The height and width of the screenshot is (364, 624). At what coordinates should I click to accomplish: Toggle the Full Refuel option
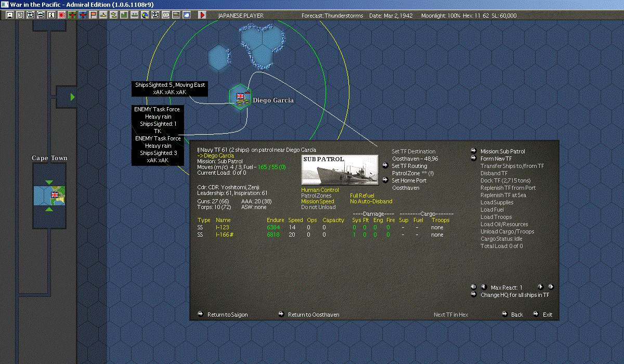tap(362, 196)
